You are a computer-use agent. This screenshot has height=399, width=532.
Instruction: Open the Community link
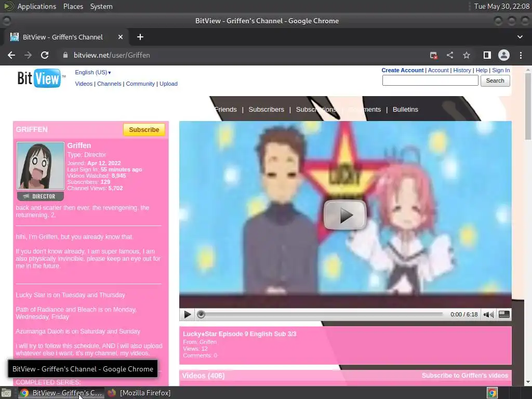click(x=140, y=84)
